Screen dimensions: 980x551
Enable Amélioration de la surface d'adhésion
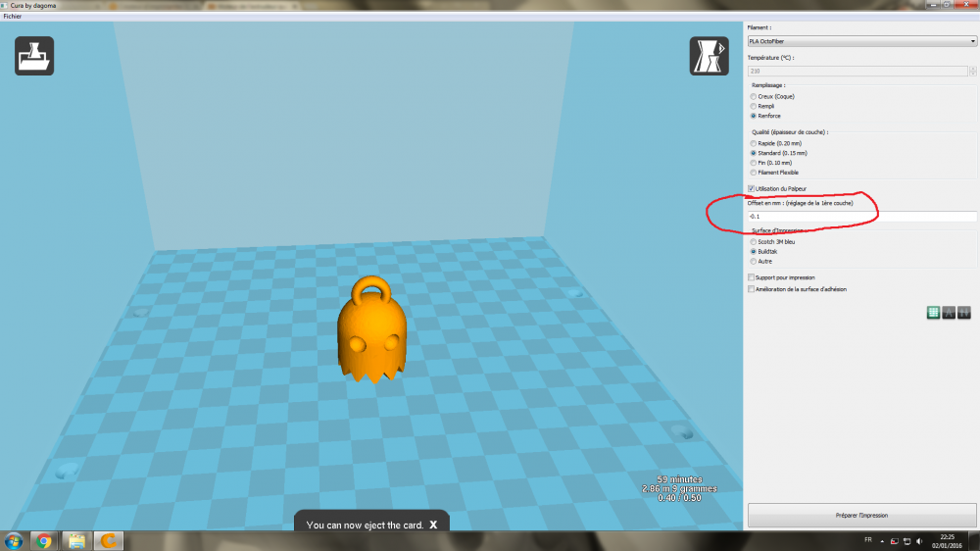click(752, 289)
